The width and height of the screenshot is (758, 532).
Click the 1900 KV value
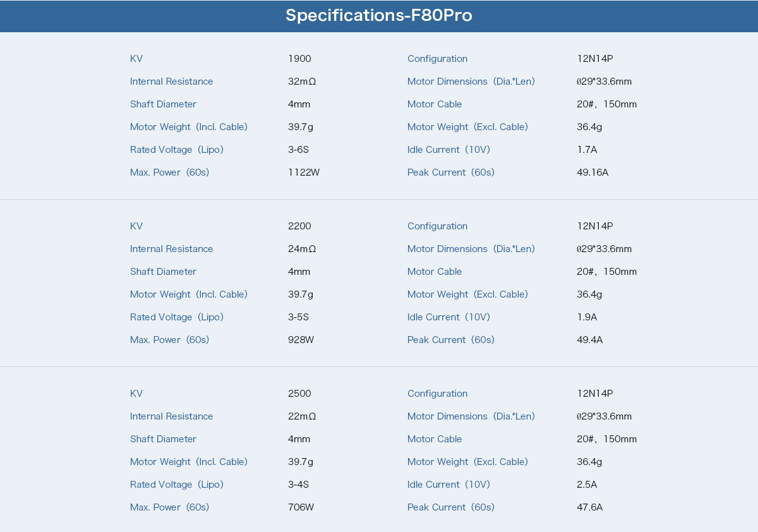[299, 59]
